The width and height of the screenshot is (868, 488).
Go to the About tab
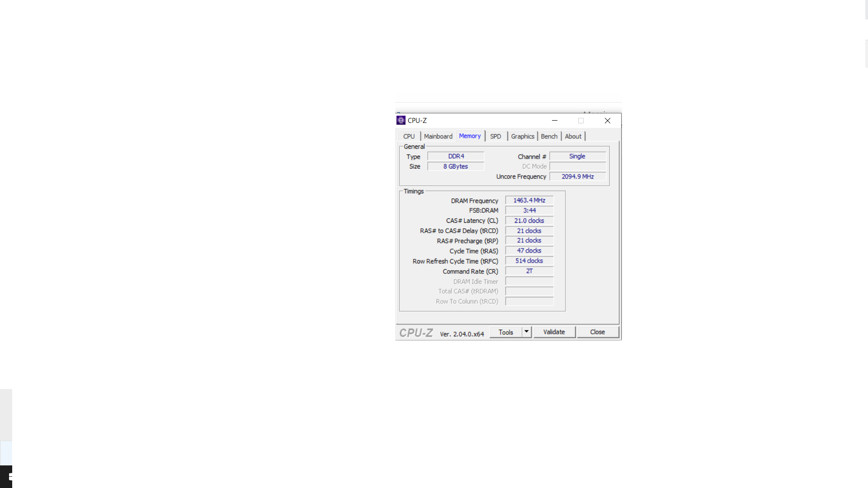(x=573, y=136)
